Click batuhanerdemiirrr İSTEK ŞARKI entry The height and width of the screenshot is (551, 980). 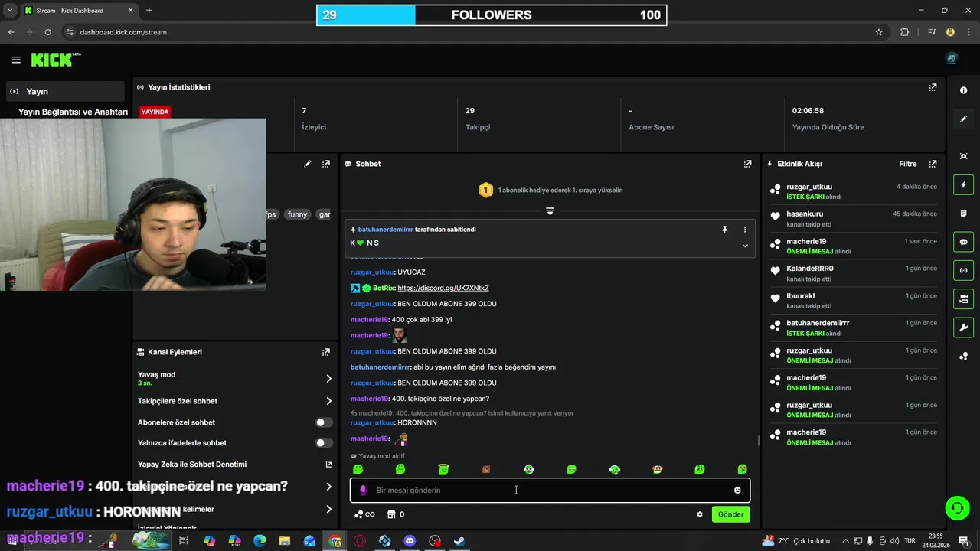pyautogui.click(x=854, y=328)
